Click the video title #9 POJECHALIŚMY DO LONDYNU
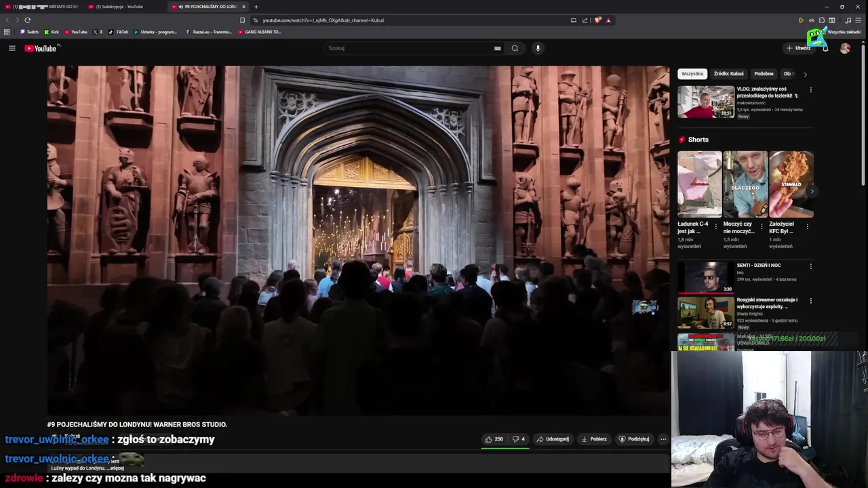Viewport: 868px width, 488px height. click(137, 424)
